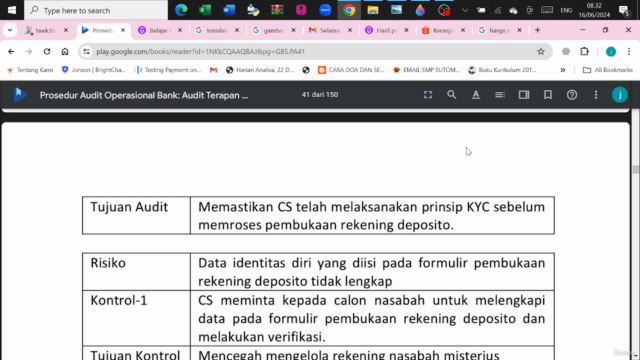Search inside the book

pyautogui.click(x=451, y=95)
